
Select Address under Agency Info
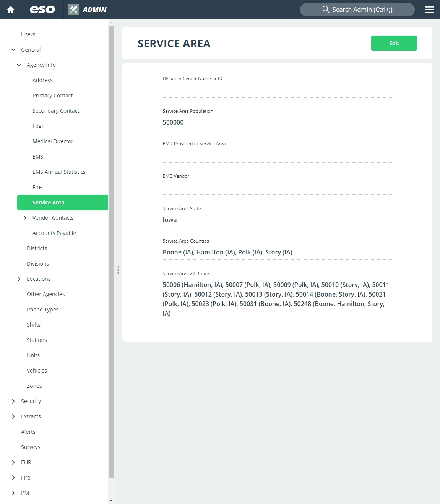[42, 80]
